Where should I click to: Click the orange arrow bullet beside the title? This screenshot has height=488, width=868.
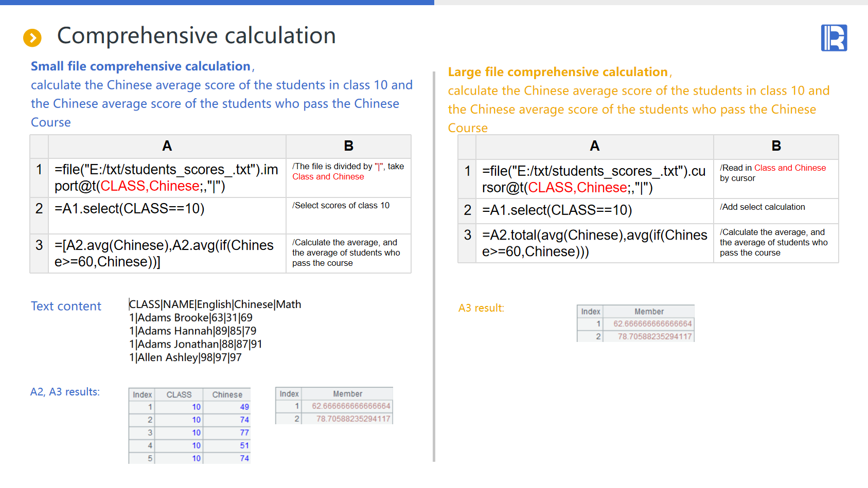[x=32, y=38]
